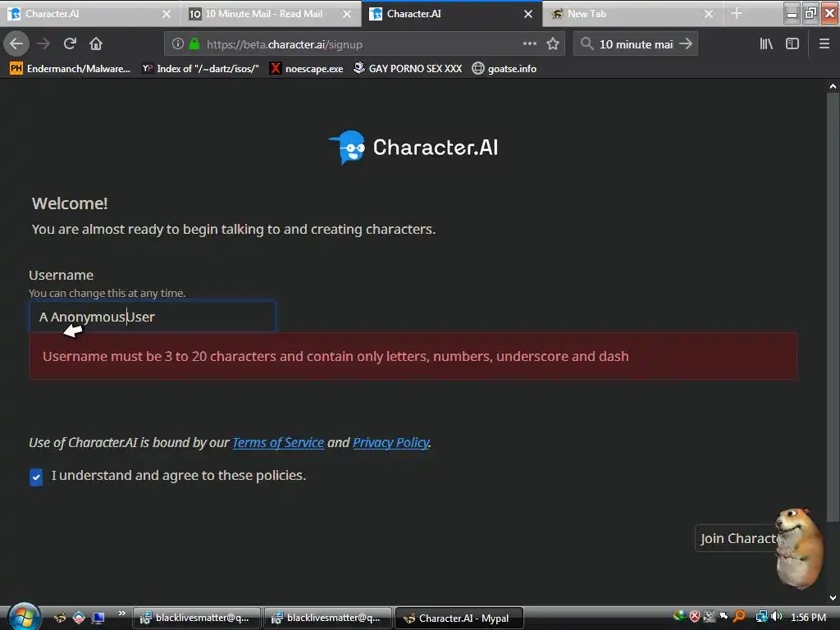Toggle the sidebar view icon

tap(792, 44)
